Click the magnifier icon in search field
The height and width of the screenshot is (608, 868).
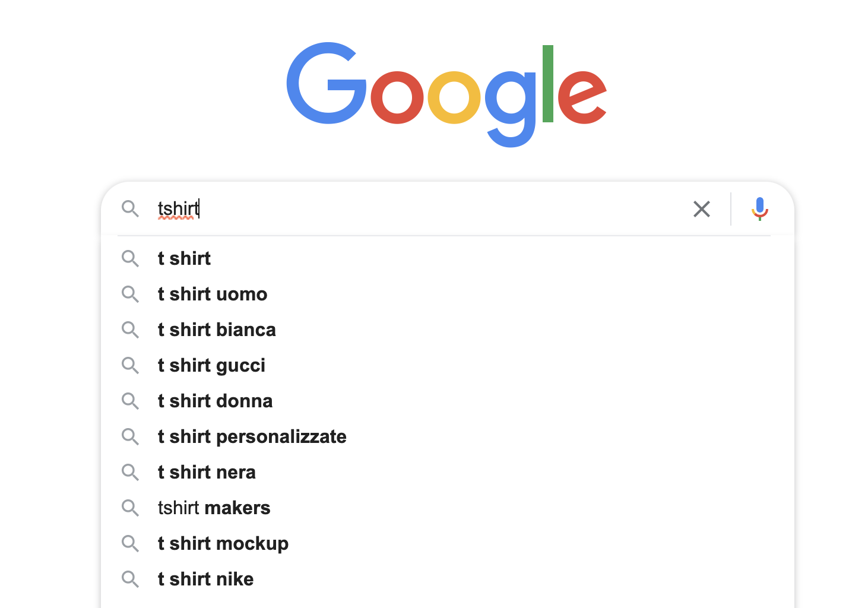(130, 209)
